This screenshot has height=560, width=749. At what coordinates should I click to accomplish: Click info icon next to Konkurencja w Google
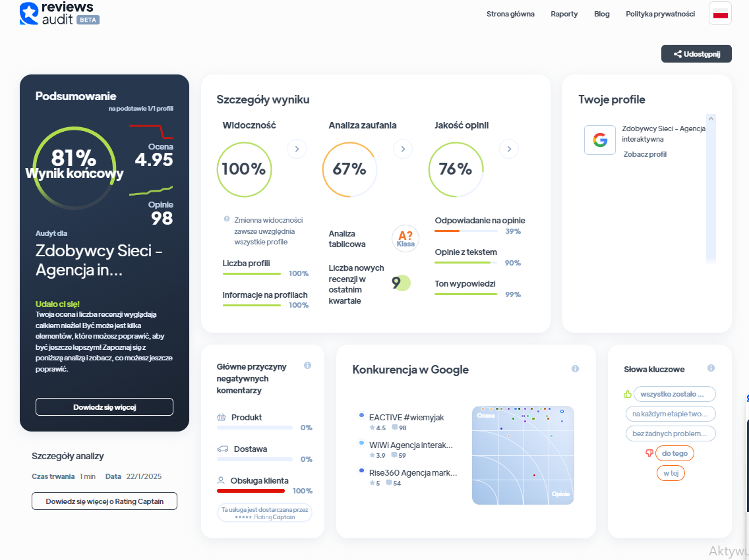[575, 368]
